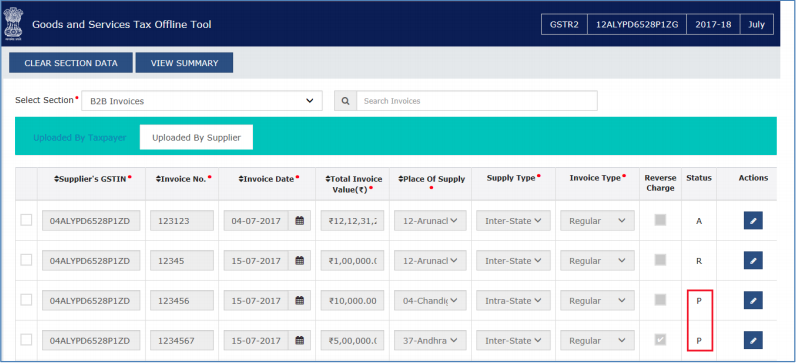Tick the row checkbox for invoice 12345

tap(26, 260)
